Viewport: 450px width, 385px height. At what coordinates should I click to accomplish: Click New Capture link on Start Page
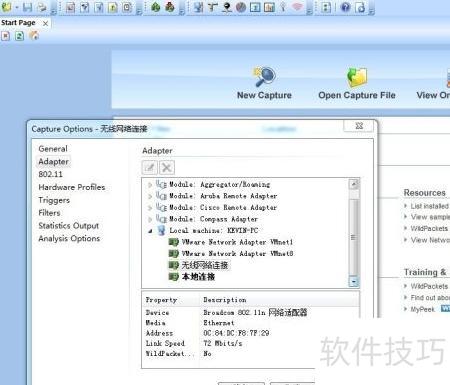264,95
